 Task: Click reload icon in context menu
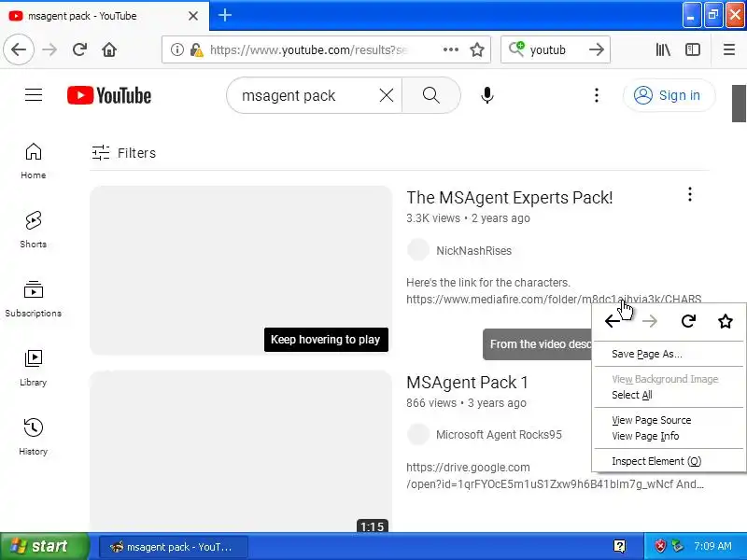688,321
